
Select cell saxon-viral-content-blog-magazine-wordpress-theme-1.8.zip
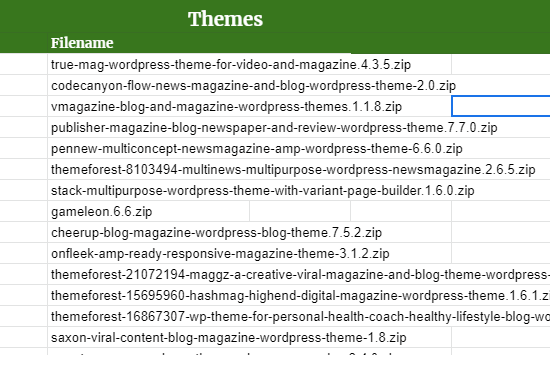tap(228, 338)
